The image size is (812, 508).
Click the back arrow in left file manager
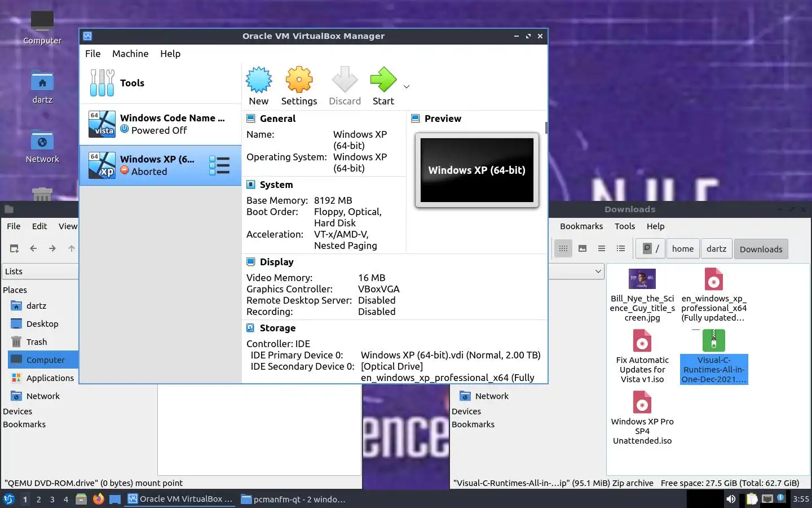pyautogui.click(x=33, y=248)
